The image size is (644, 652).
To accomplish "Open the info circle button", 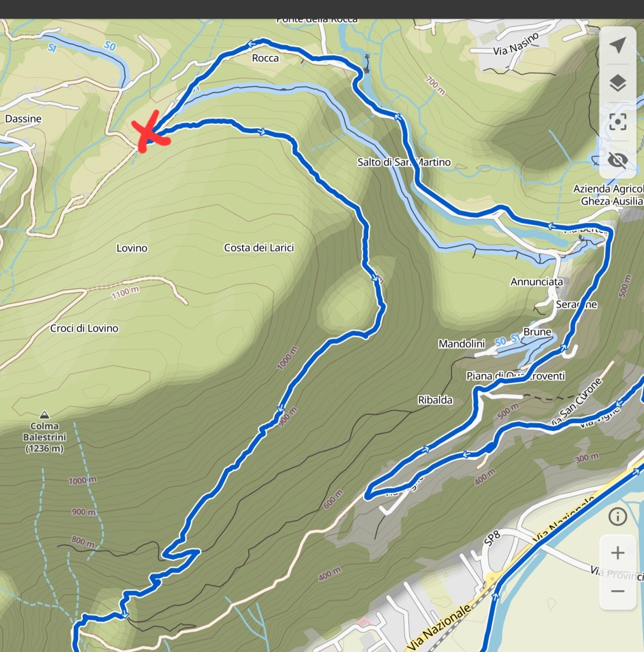I will (617, 516).
